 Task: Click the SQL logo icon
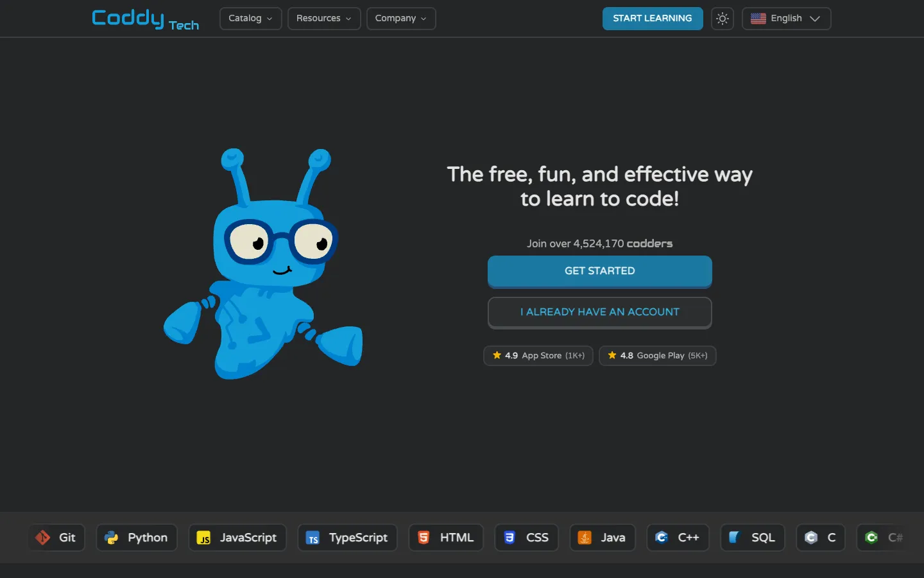[x=735, y=538]
